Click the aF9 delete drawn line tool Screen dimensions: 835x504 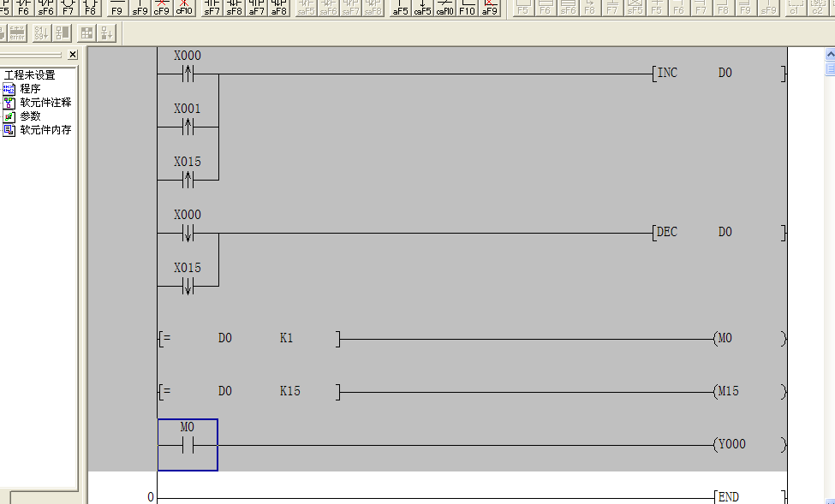(489, 8)
